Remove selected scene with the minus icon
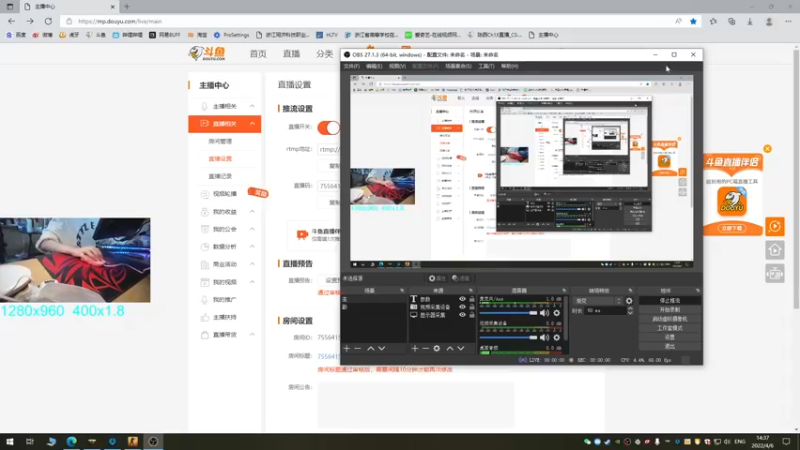 [x=358, y=348]
